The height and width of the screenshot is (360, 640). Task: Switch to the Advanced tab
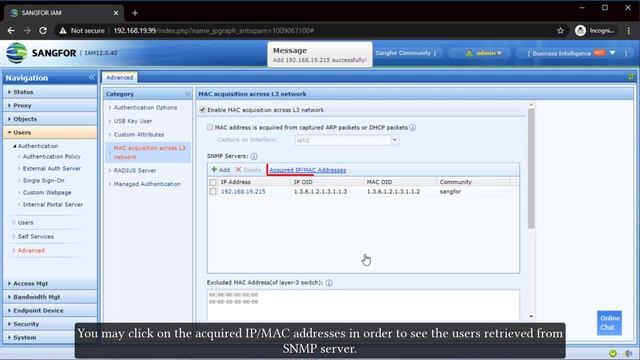(x=120, y=77)
